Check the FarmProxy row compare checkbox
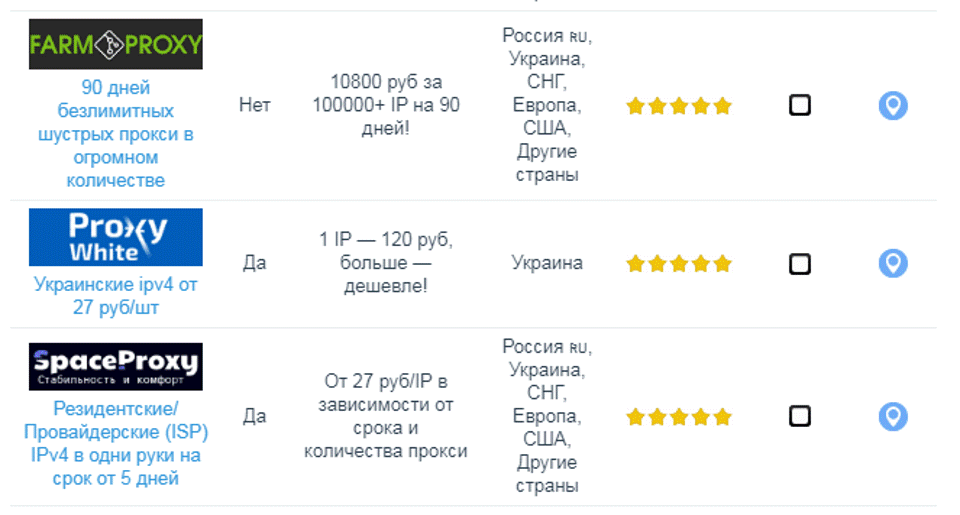This screenshot has height=515, width=960. click(800, 105)
